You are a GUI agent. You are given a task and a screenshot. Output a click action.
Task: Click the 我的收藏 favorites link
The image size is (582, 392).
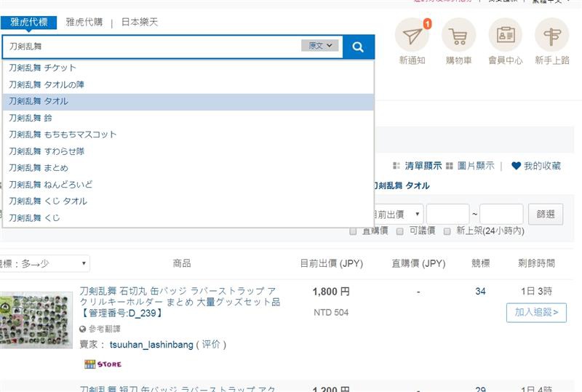542,166
